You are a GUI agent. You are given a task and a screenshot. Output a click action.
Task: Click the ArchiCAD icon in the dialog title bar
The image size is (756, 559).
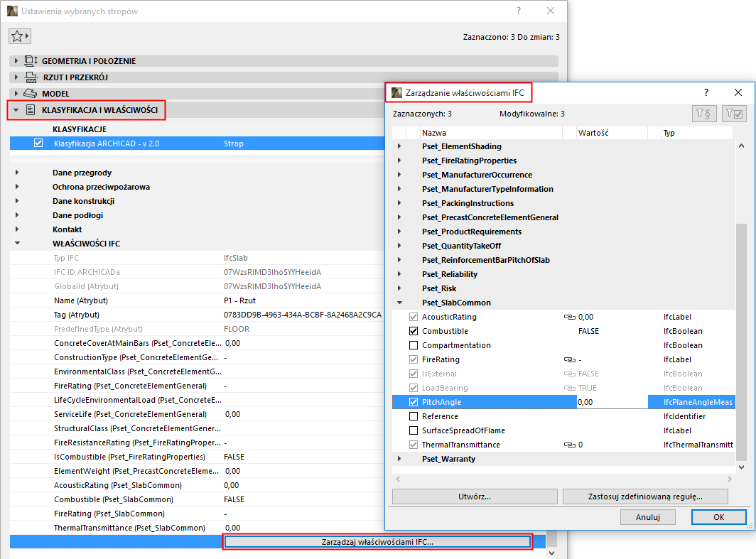[395, 92]
